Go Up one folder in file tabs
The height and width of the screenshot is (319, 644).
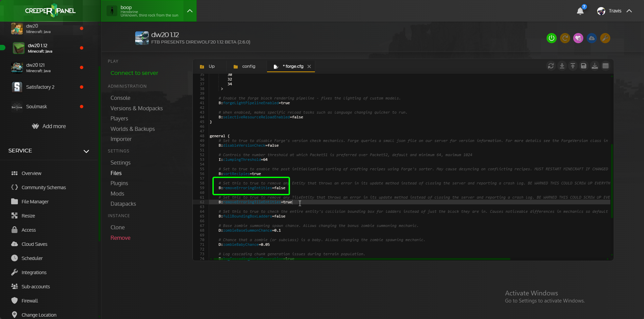(207, 66)
